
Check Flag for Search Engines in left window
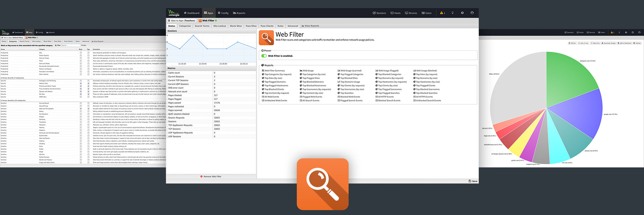point(89,56)
